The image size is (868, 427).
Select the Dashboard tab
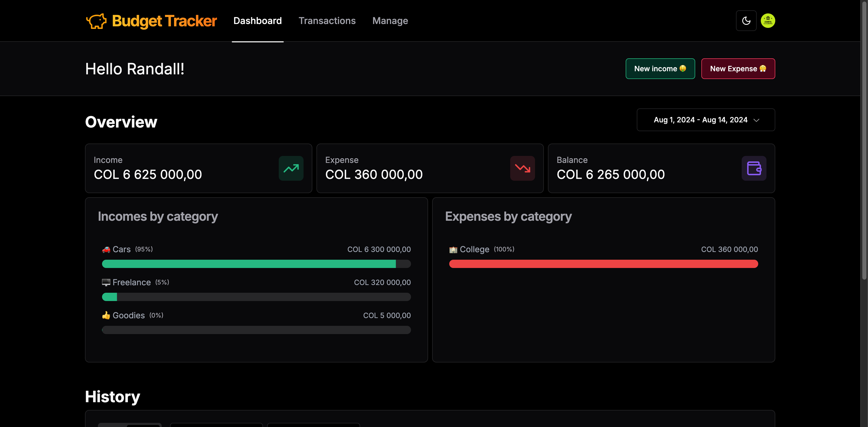(258, 21)
